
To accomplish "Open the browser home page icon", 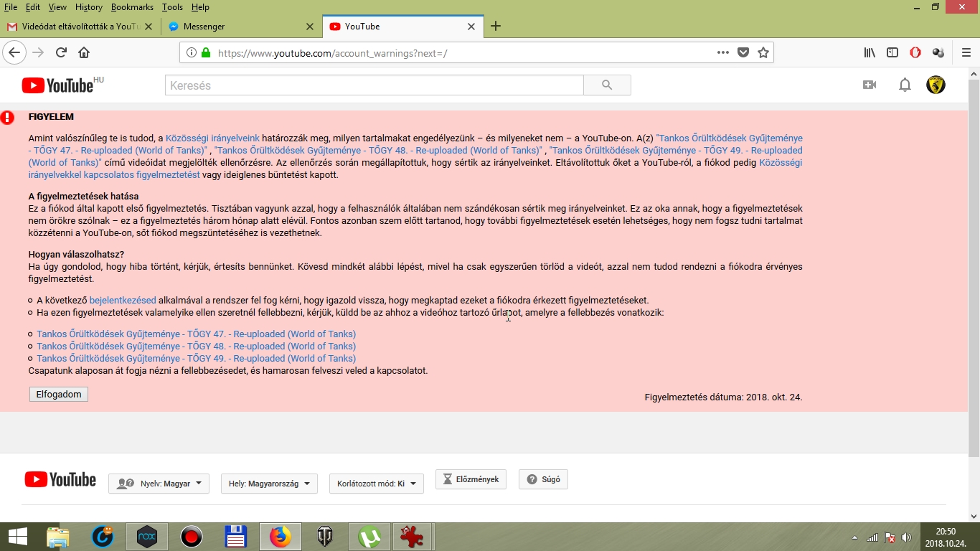I will click(84, 52).
